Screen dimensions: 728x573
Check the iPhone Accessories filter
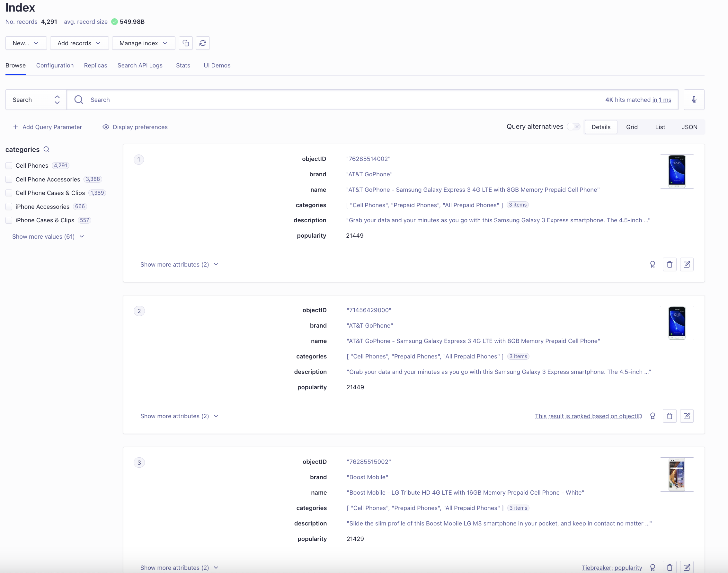[x=9, y=206]
